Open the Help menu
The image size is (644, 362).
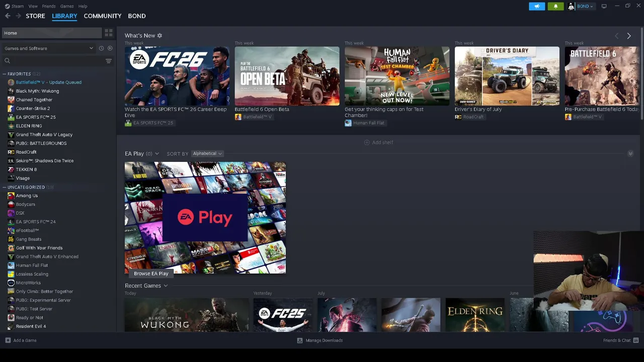click(83, 6)
